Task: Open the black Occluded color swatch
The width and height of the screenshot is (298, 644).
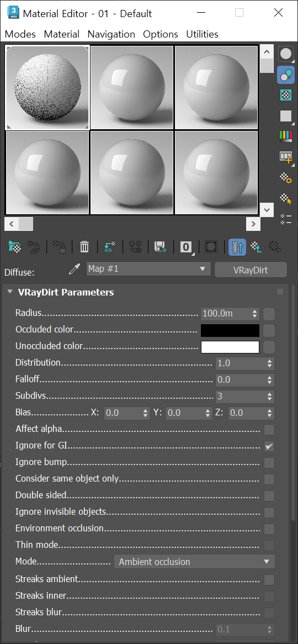Action: coord(230,331)
